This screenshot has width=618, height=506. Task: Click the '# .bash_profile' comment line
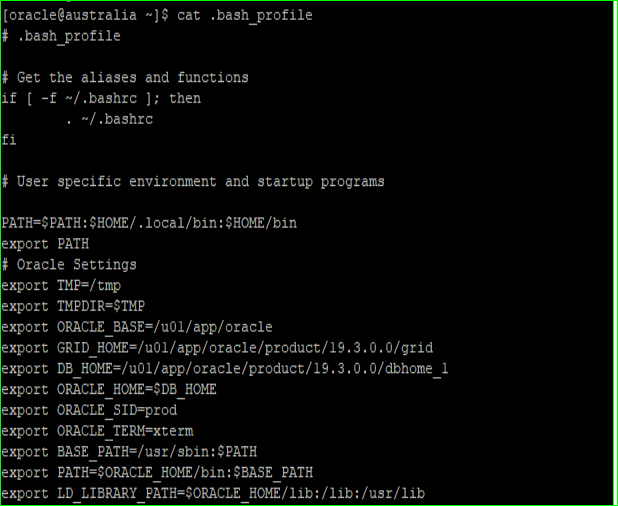61,36
